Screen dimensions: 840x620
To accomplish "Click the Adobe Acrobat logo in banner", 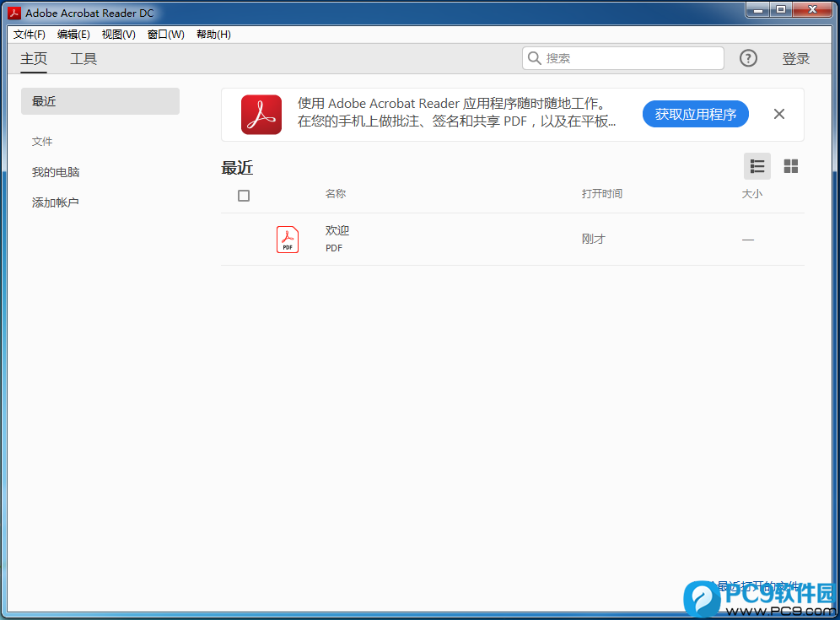I will tap(261, 115).
